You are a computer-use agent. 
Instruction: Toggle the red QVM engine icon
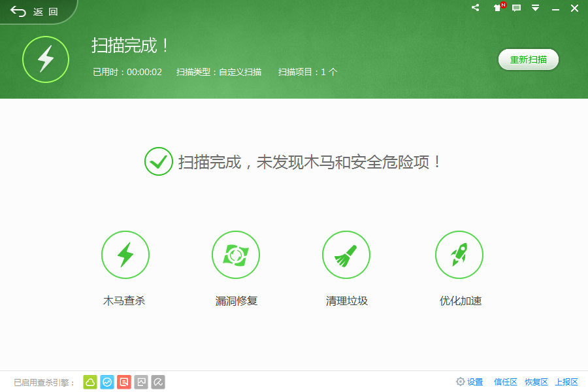click(124, 382)
